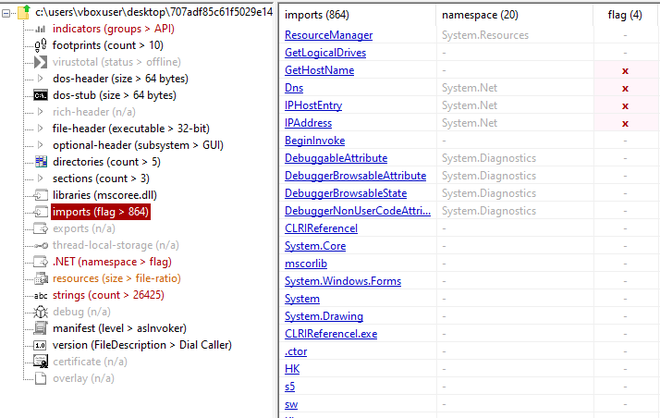Open the DebuggerBrowsableAttribute link
Screen dimensions: 660x418
[x=355, y=176]
